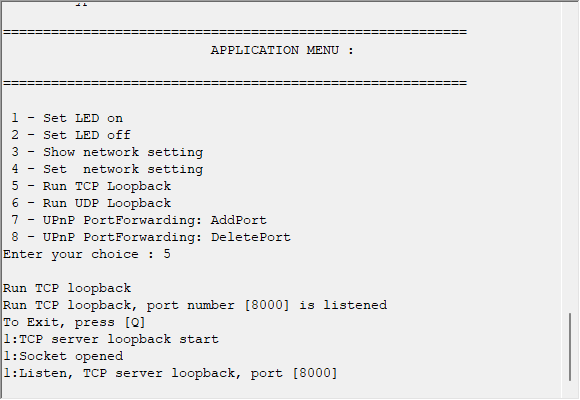This screenshot has width=580, height=400.
Task: Click the 'Run TCP loopback' output line
Action: (67, 288)
